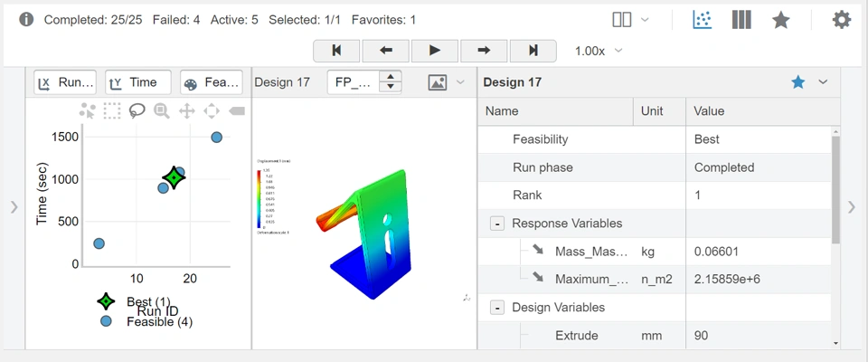Open the layout split-view dropdown
868x362 pixels.
point(630,19)
